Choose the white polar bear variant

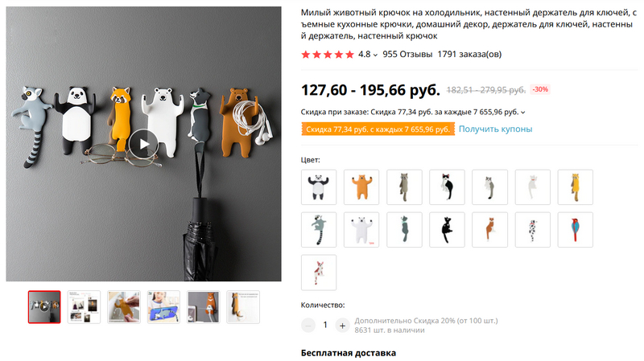click(x=361, y=230)
